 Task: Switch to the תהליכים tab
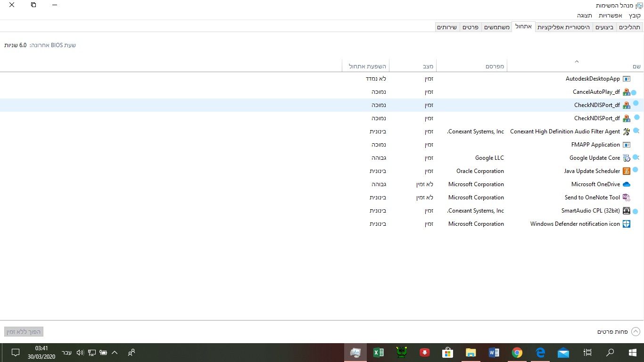pos(629,27)
